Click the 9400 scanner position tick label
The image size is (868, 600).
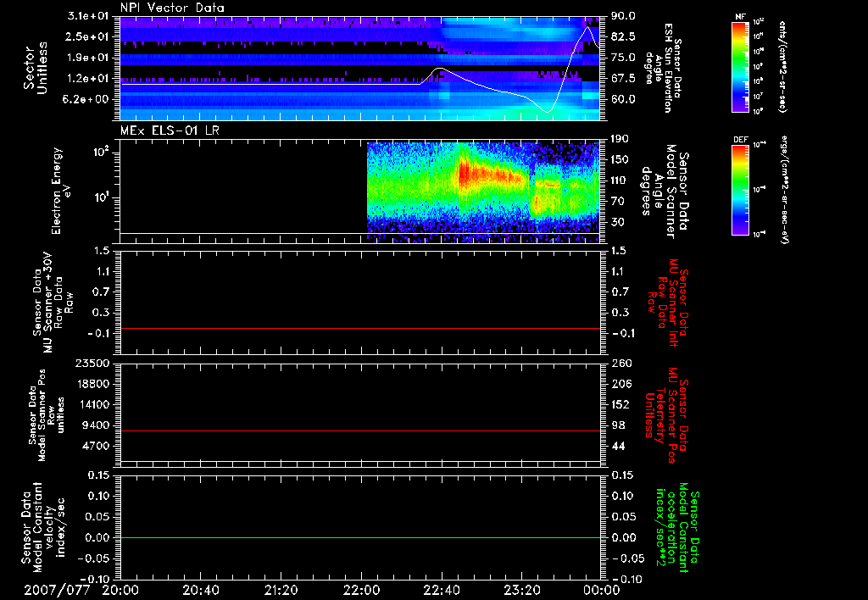pyautogui.click(x=97, y=425)
